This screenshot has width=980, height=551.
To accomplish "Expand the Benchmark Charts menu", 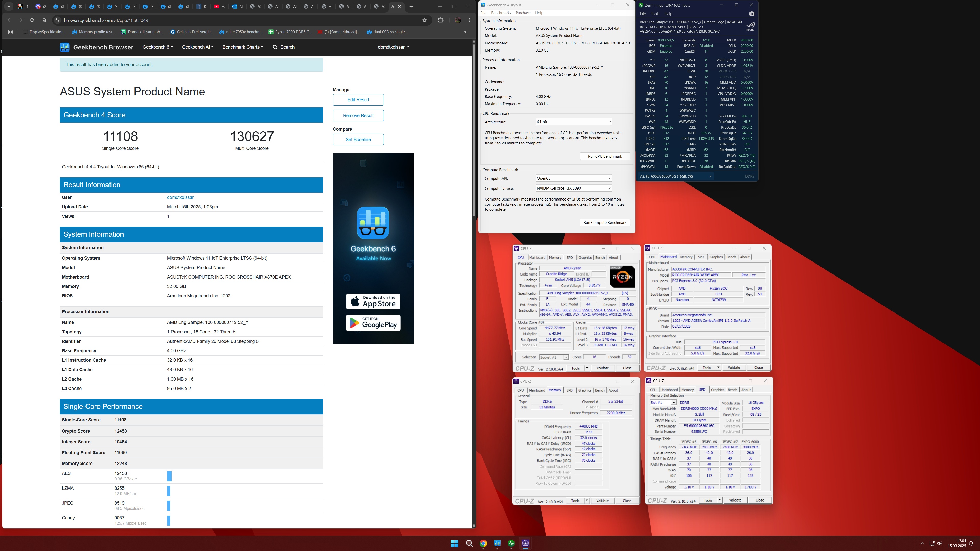I will point(243,47).
